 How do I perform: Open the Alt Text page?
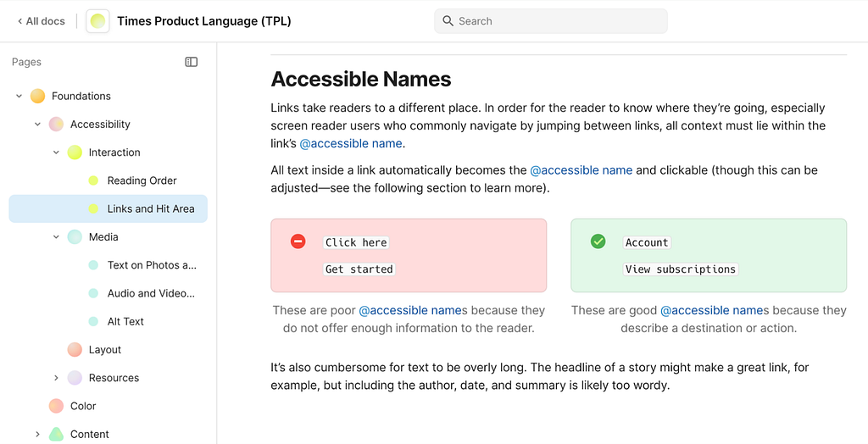click(x=125, y=321)
